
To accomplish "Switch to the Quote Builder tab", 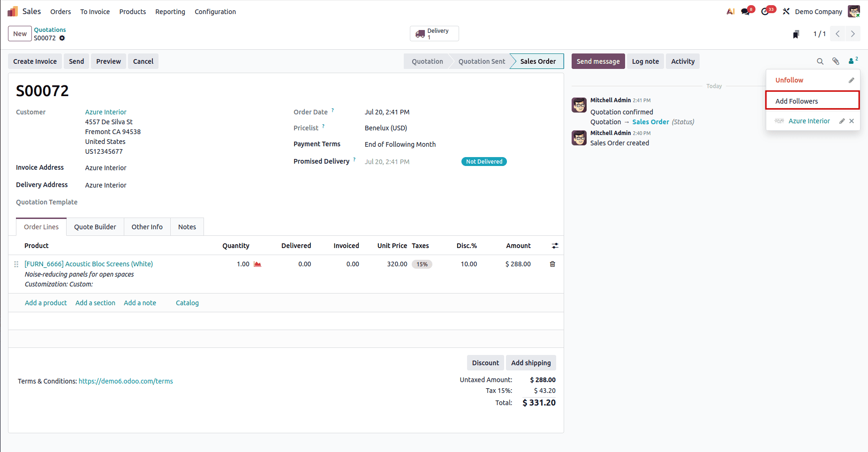I will point(95,227).
